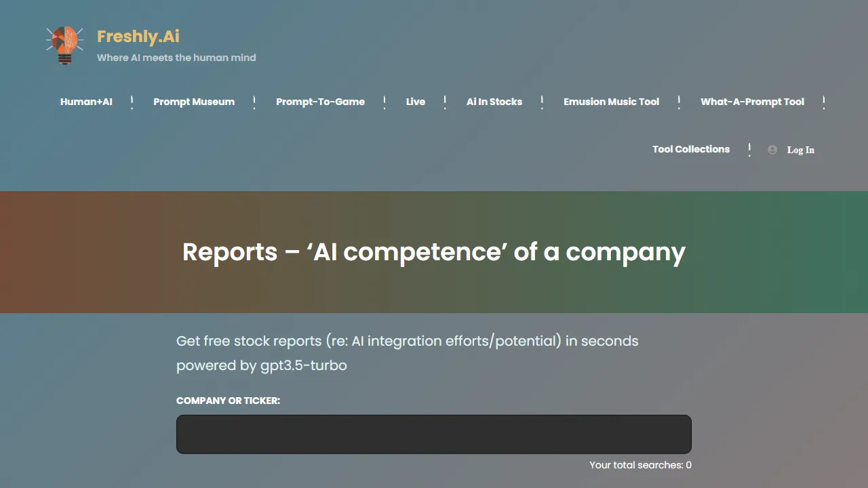The image size is (868, 488).
Task: Select the Live menu item
Action: [416, 102]
